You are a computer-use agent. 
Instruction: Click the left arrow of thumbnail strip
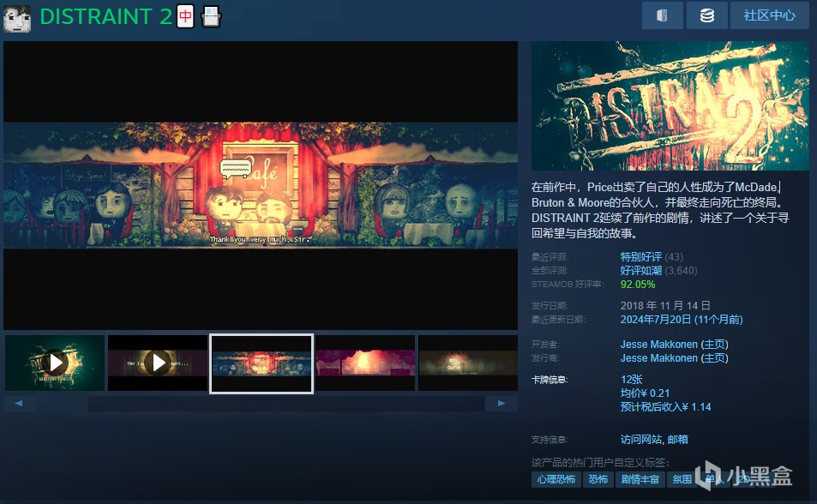pos(19,404)
